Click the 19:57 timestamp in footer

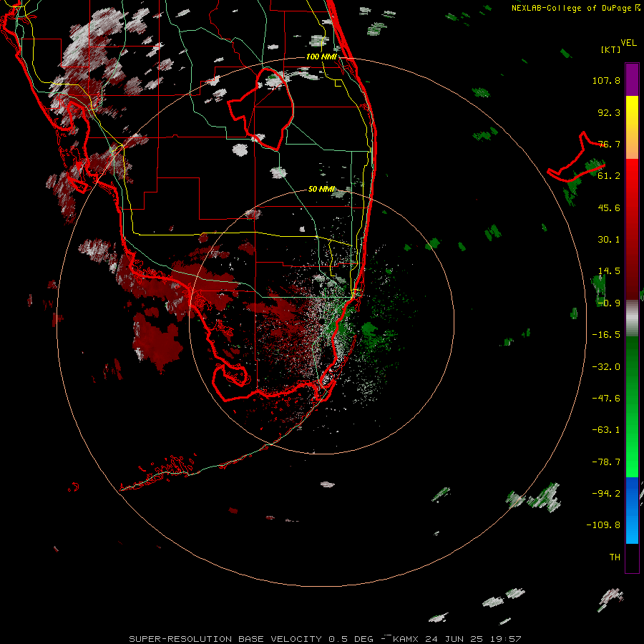[x=506, y=639]
